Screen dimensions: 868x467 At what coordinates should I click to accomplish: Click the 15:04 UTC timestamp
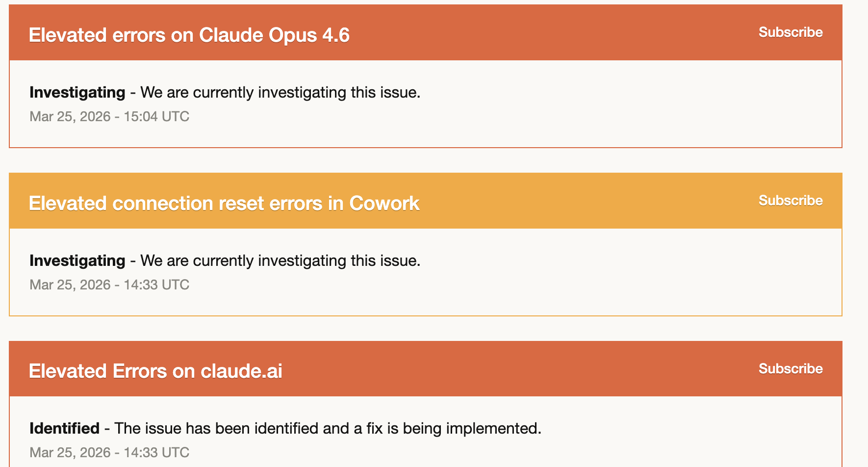(109, 117)
